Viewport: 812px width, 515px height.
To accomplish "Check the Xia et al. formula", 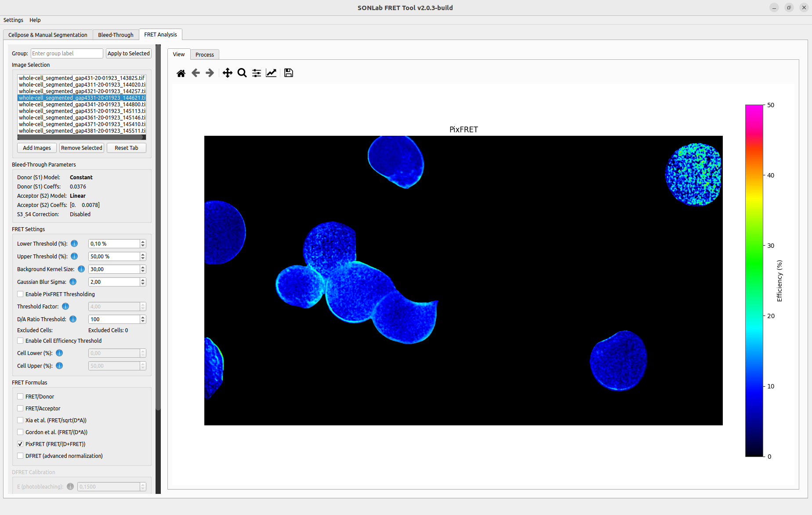I will [20, 420].
